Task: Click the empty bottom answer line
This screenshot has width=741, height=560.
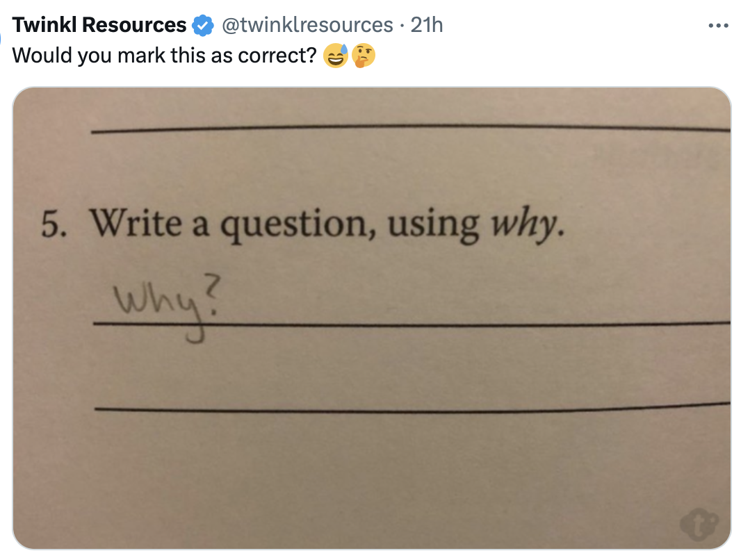Action: [x=410, y=409]
